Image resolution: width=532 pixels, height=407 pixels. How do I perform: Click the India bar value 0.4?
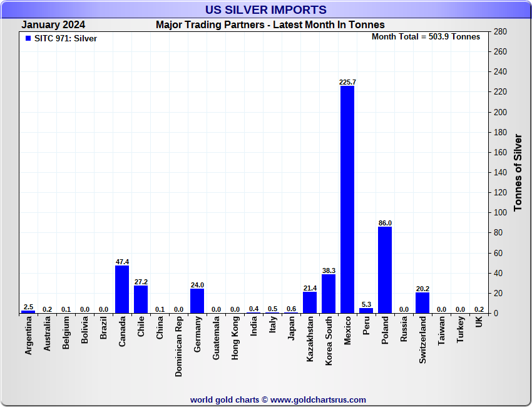(x=253, y=309)
